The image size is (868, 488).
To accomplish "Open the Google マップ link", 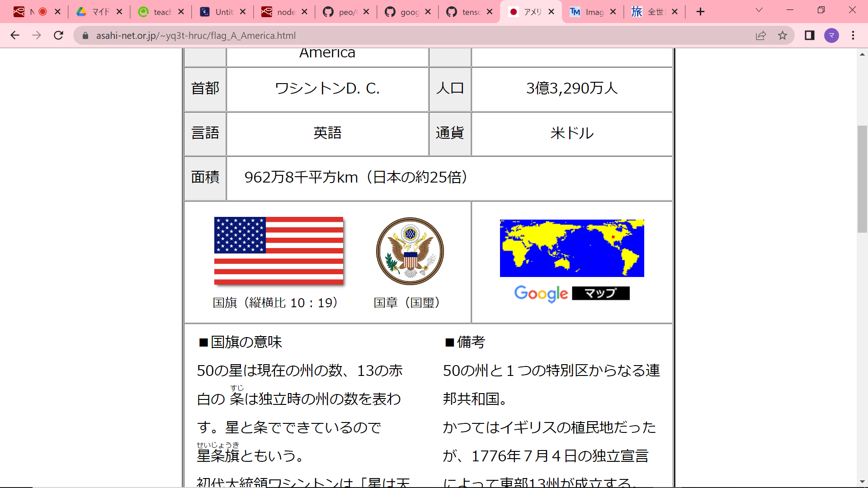I will point(600,293).
